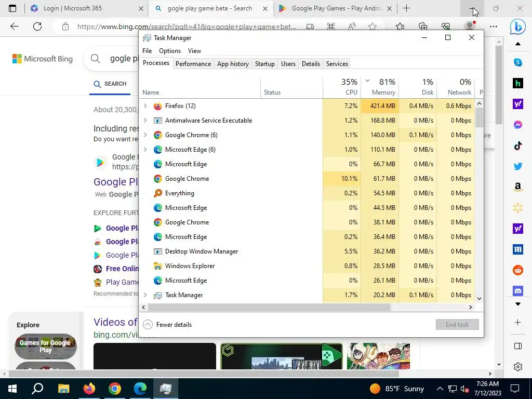Open the Reddit icon in Edge sidebar
The width and height of the screenshot is (532, 399).
[x=518, y=270]
